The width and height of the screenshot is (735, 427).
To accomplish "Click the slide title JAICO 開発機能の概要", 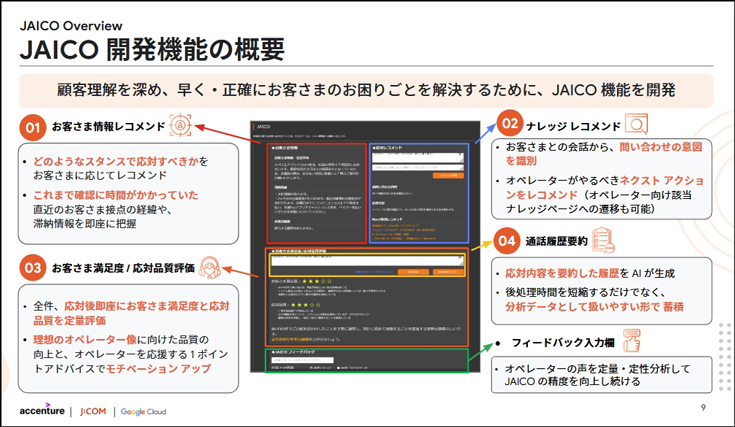I will [152, 49].
